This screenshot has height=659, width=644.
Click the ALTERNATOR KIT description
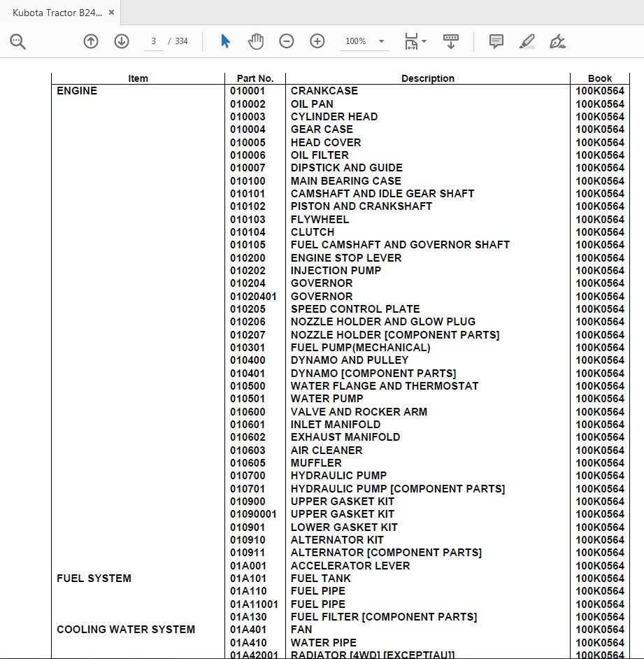click(x=337, y=539)
